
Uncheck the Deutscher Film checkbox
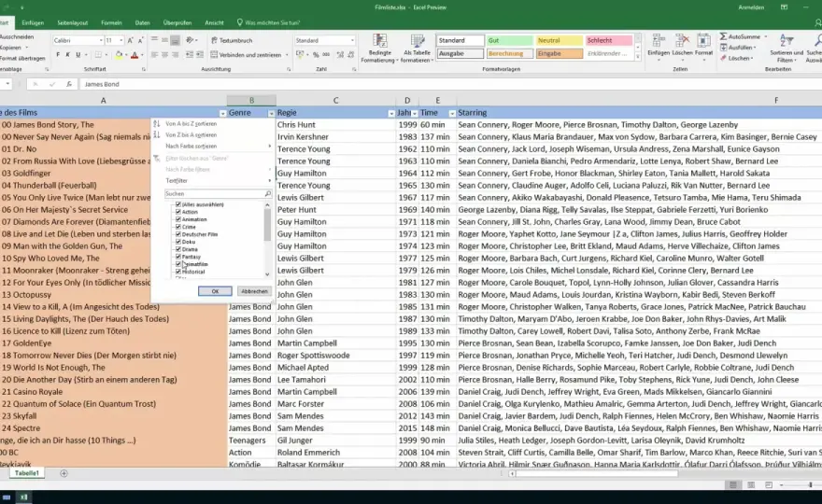(178, 234)
